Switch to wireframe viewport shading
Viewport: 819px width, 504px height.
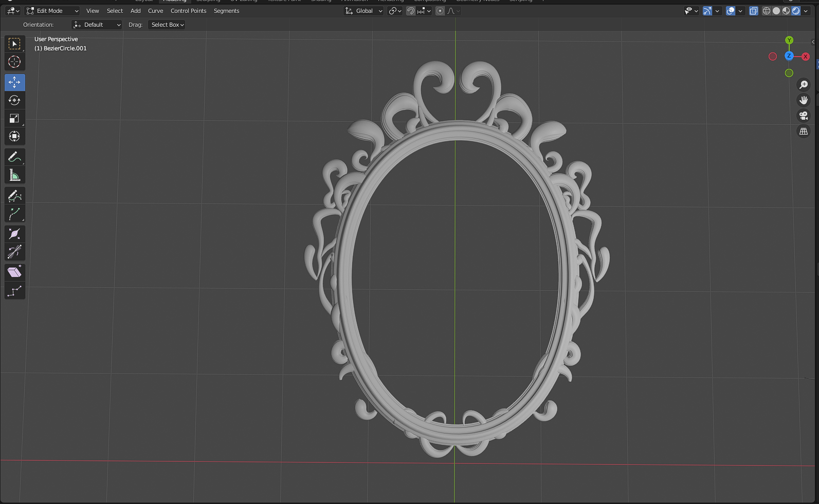[x=767, y=11]
